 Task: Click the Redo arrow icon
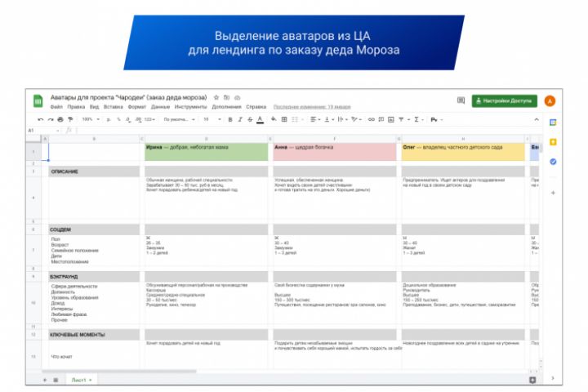coord(51,120)
